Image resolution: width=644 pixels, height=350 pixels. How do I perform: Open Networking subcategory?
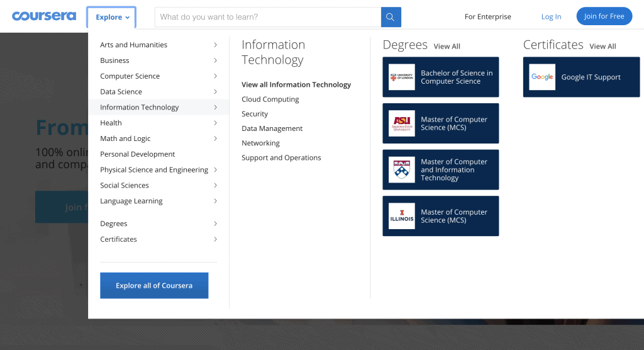[x=260, y=143]
